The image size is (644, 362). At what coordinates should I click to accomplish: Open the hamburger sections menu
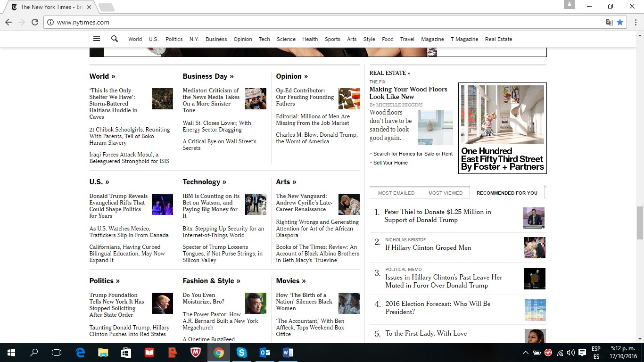tap(97, 39)
